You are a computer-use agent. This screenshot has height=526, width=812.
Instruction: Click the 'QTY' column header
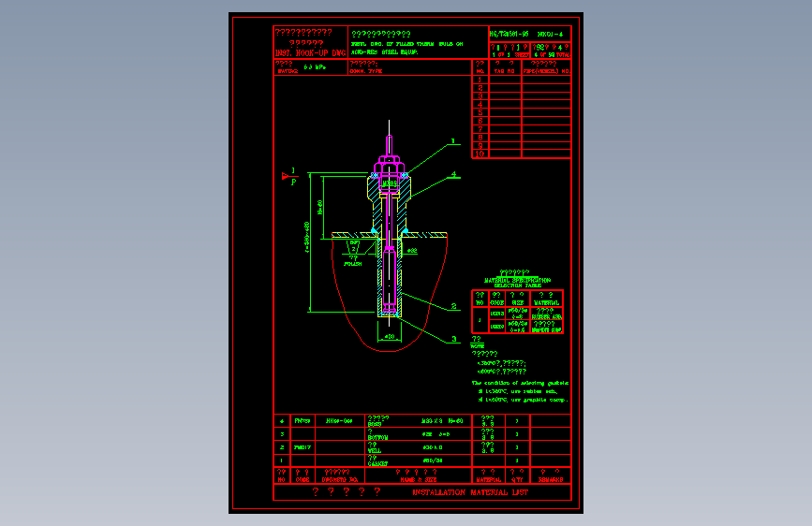(x=516, y=480)
